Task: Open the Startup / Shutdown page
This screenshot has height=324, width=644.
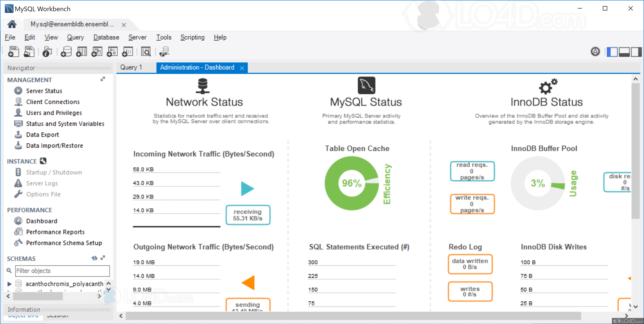Action: coord(54,172)
